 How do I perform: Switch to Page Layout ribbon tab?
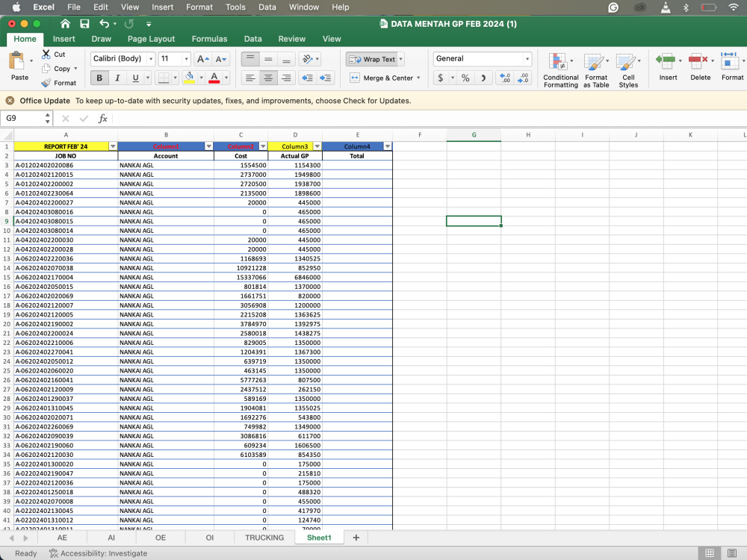151,39
